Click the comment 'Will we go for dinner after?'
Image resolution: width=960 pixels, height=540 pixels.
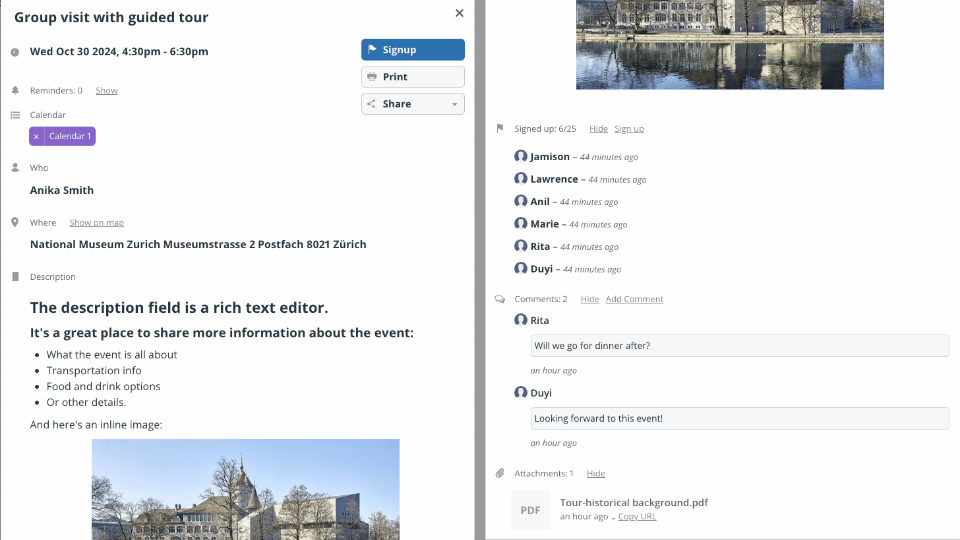point(740,346)
